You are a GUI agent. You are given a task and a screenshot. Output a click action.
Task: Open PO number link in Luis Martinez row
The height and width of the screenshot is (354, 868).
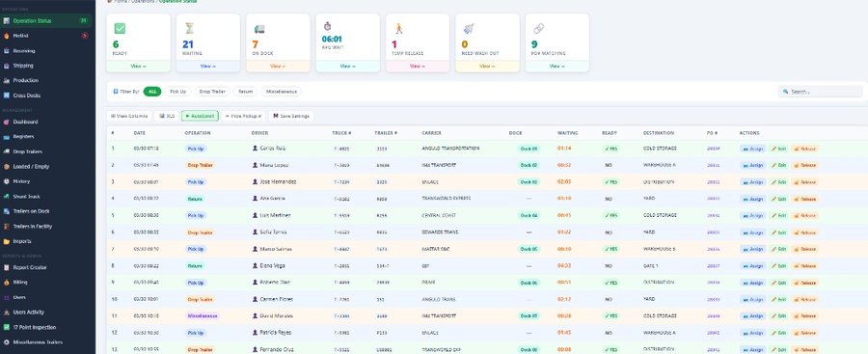coord(713,215)
